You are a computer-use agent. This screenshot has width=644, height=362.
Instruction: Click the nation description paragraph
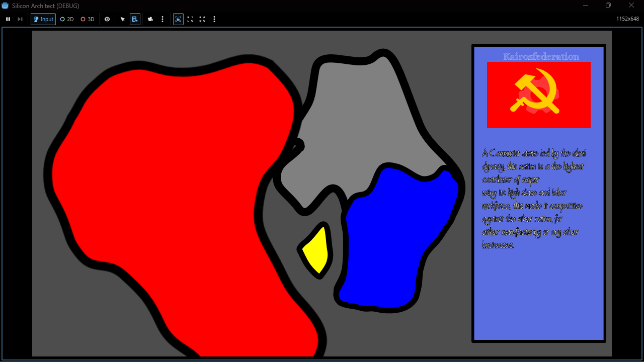[x=533, y=199]
